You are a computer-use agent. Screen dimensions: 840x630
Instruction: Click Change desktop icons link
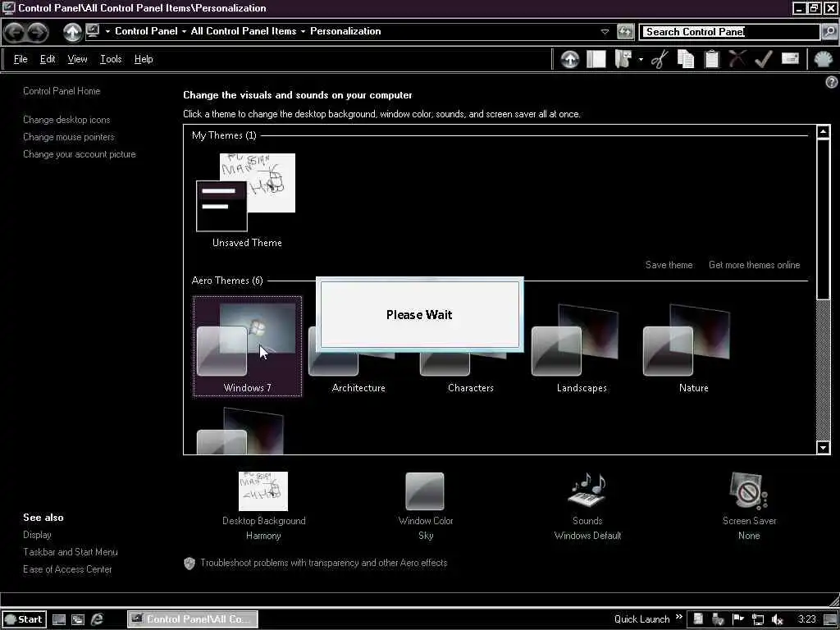click(x=66, y=120)
